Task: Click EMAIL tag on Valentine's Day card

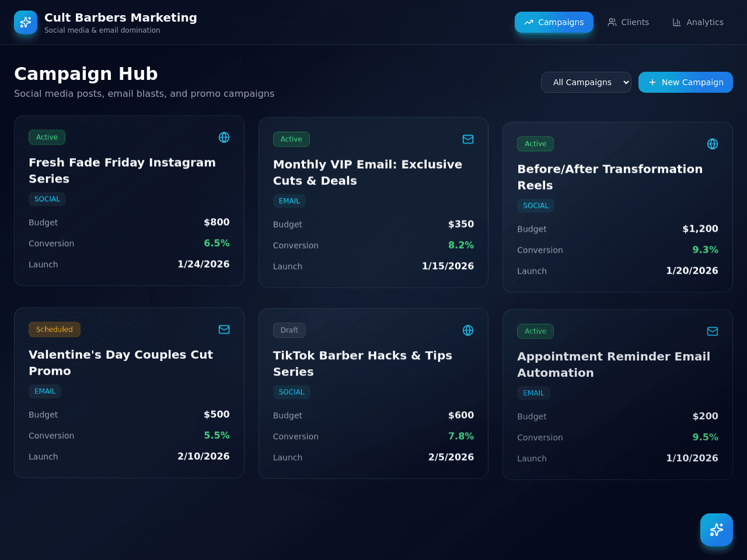Action: pos(45,391)
